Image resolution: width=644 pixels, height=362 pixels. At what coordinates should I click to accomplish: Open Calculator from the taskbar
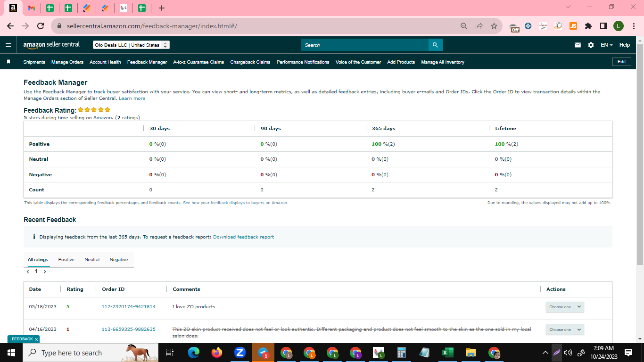click(x=401, y=352)
